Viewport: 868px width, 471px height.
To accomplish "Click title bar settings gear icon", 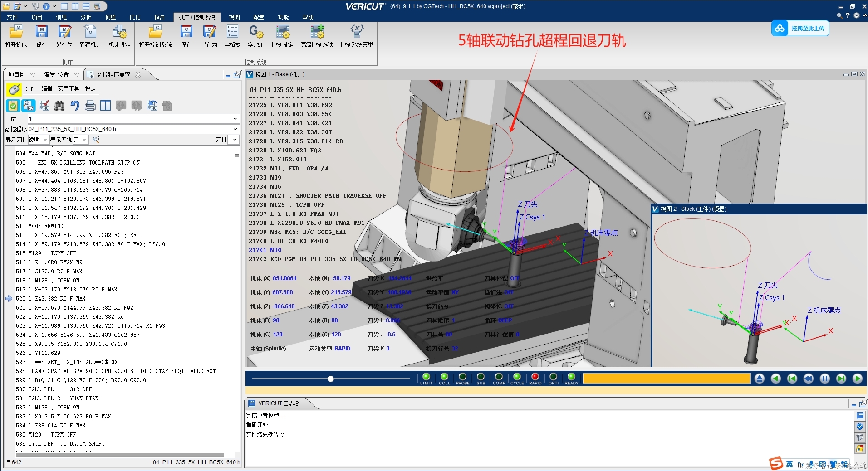I will (857, 15).
